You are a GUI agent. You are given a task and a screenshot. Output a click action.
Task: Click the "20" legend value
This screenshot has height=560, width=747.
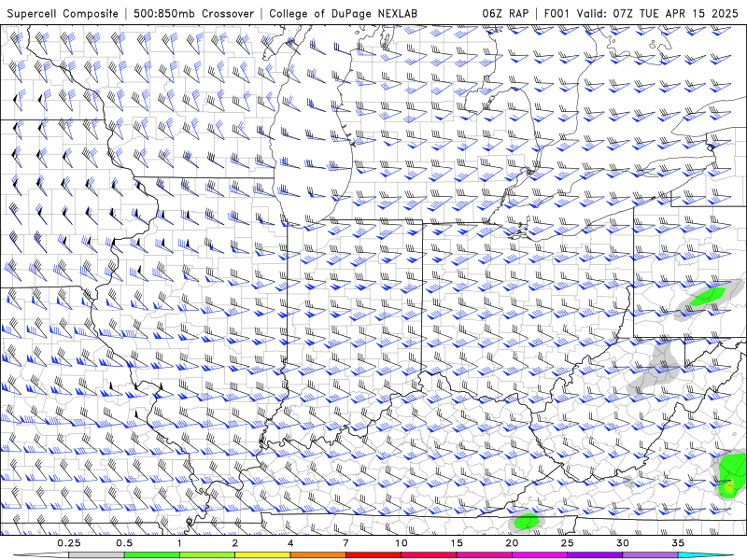(x=512, y=543)
